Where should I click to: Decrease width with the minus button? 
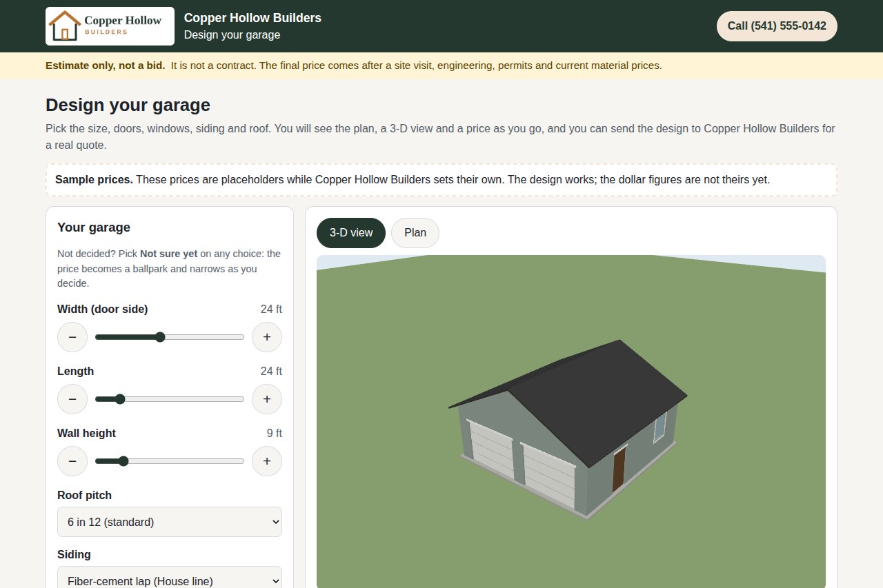coord(72,337)
